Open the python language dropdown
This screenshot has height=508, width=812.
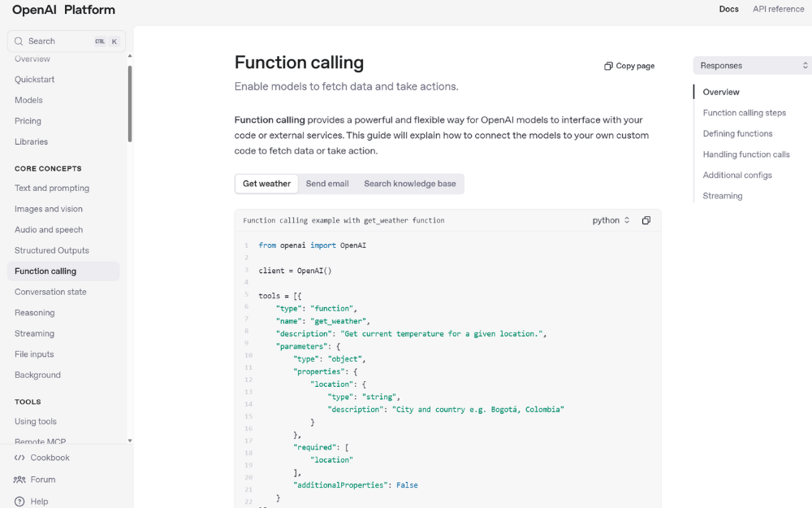click(611, 220)
